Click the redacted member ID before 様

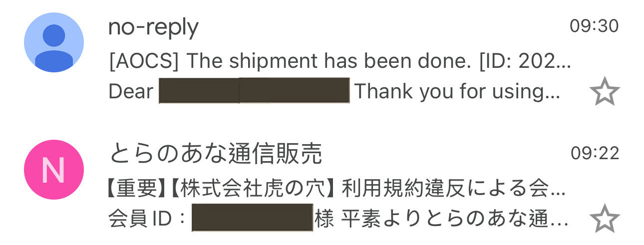coord(253,218)
